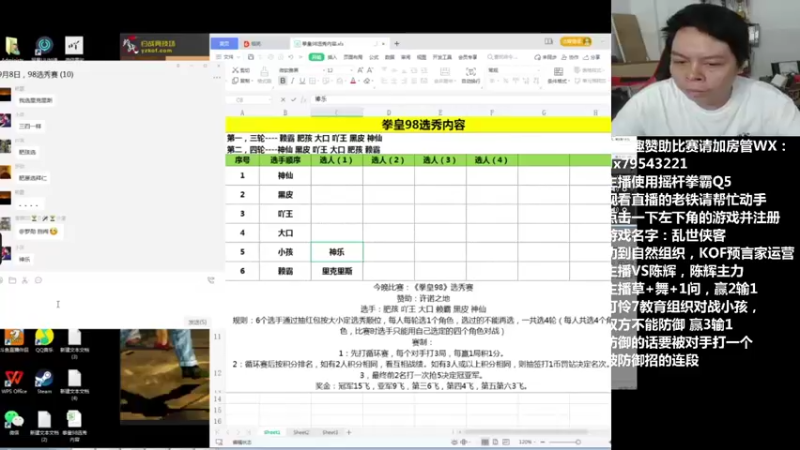Decrease font size with smaller A icon
The width and height of the screenshot is (800, 450).
coord(370,70)
